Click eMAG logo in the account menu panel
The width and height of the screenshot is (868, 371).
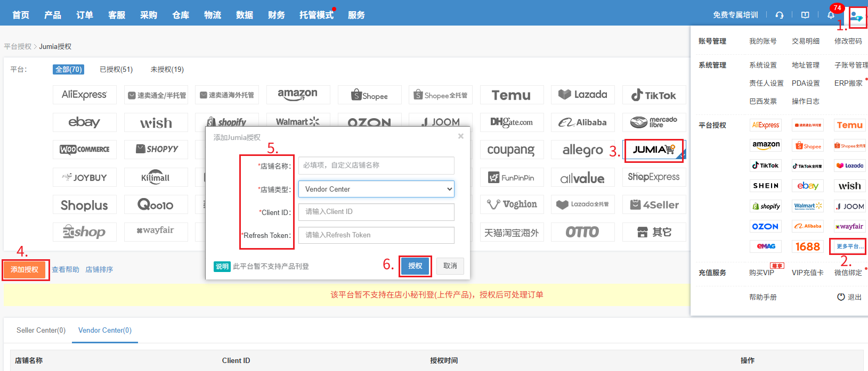click(x=766, y=246)
